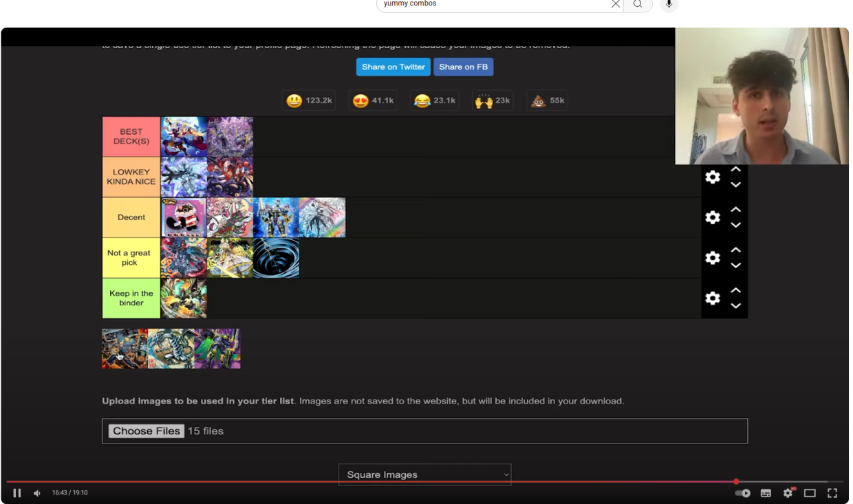This screenshot has width=853, height=504.
Task: Open settings gear for Not a great pick row
Action: (713, 258)
